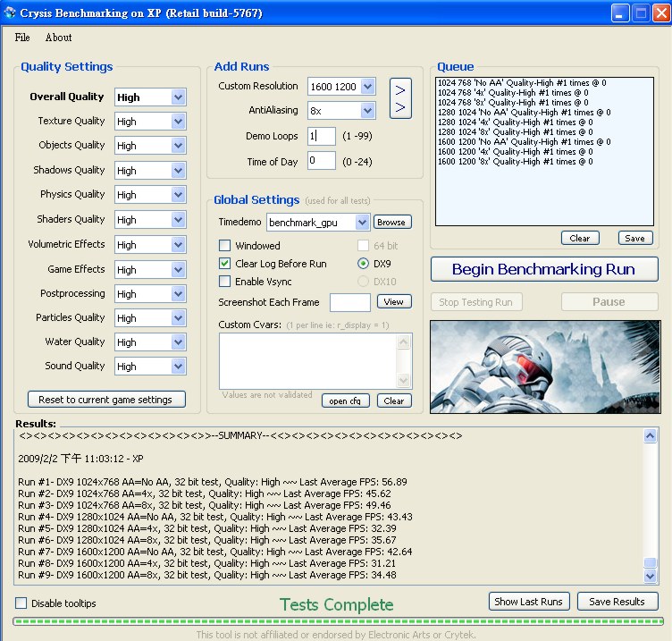Click the Results scrollbar up arrow
672x641 pixels.
pyautogui.click(x=651, y=436)
